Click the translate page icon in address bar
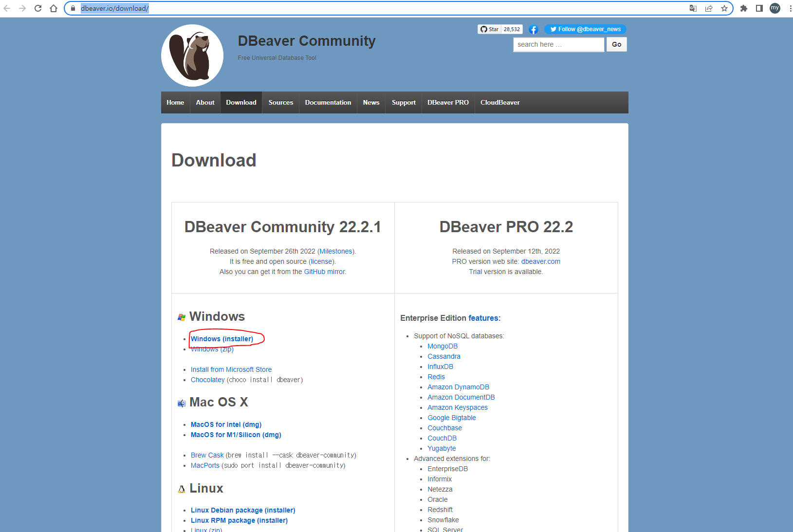 point(693,8)
